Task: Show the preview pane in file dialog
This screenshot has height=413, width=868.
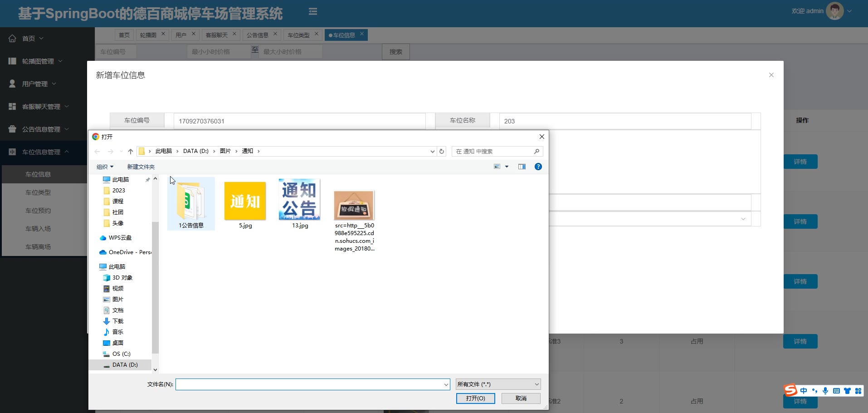Action: tap(522, 167)
